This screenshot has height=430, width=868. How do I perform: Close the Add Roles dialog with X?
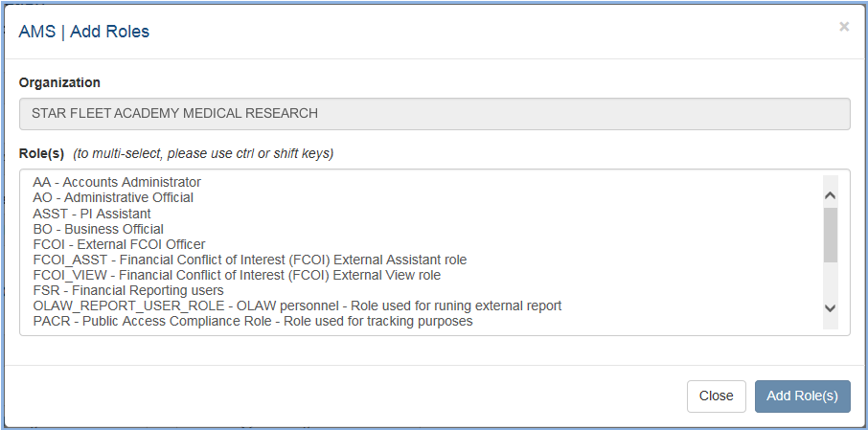pos(843,27)
